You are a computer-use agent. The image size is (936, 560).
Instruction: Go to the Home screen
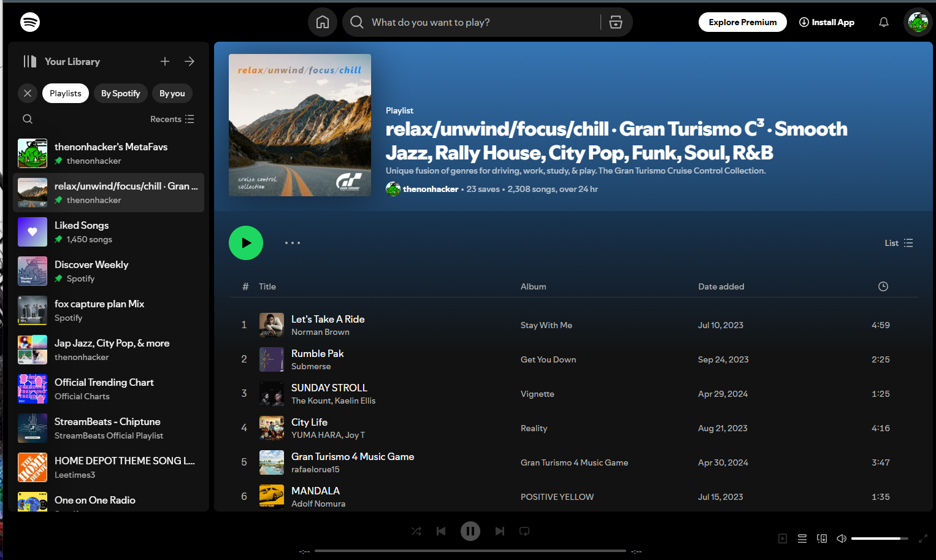click(x=323, y=22)
